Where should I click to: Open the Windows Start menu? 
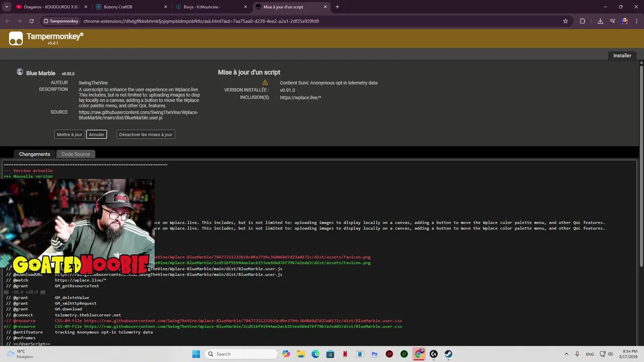point(196,354)
